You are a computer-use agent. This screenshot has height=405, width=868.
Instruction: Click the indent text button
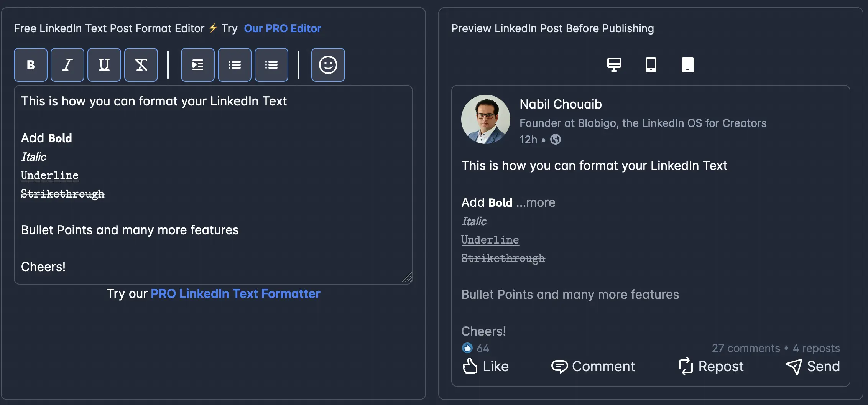[198, 65]
